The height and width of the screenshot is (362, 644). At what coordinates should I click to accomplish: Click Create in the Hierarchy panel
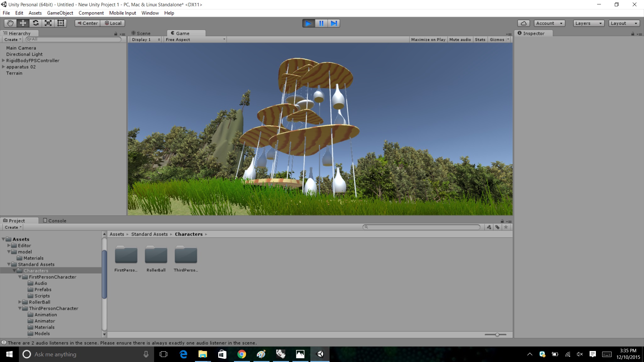(x=11, y=39)
